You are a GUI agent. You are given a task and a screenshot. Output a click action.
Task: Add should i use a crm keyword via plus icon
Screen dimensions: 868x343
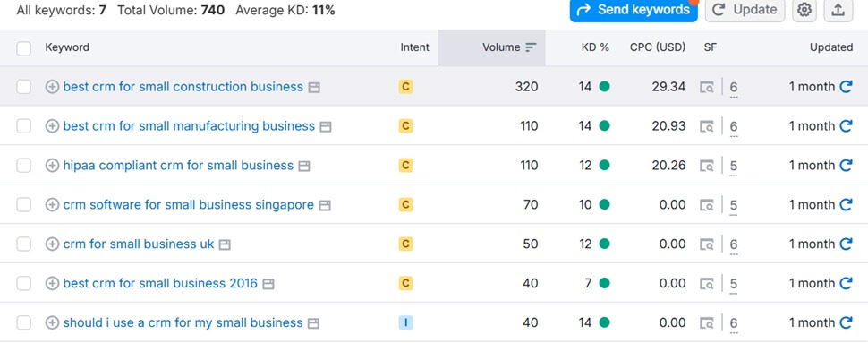52,323
